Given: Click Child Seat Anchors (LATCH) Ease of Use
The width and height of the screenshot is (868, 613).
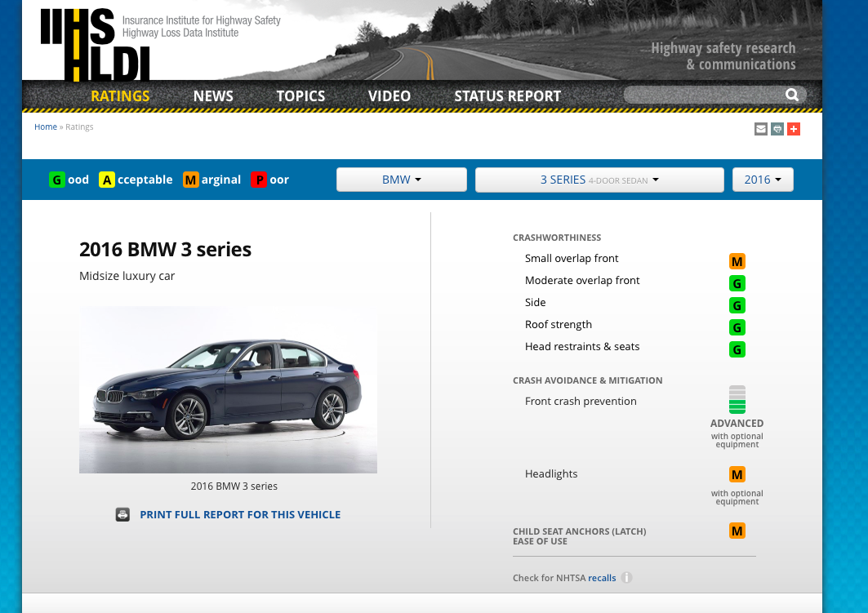Looking at the screenshot, I should (x=579, y=536).
